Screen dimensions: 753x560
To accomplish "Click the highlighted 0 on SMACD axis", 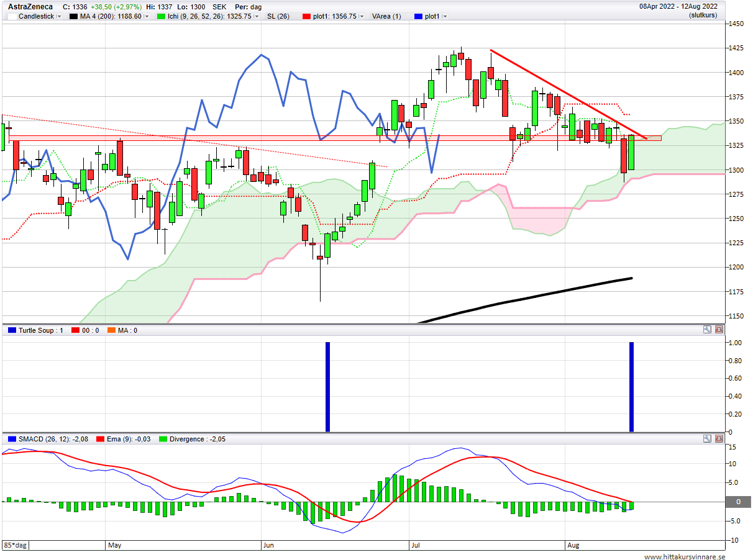I will (738, 502).
